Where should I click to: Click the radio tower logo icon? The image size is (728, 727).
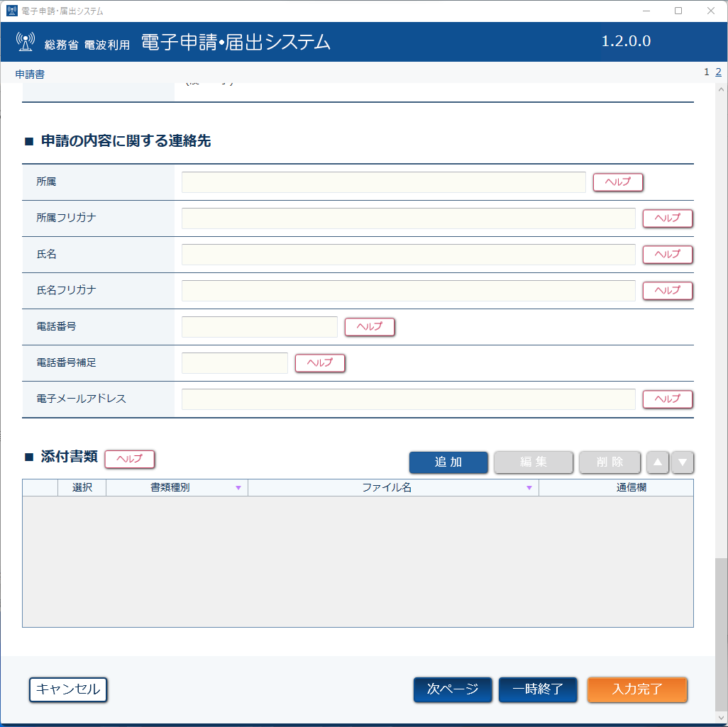[26, 42]
